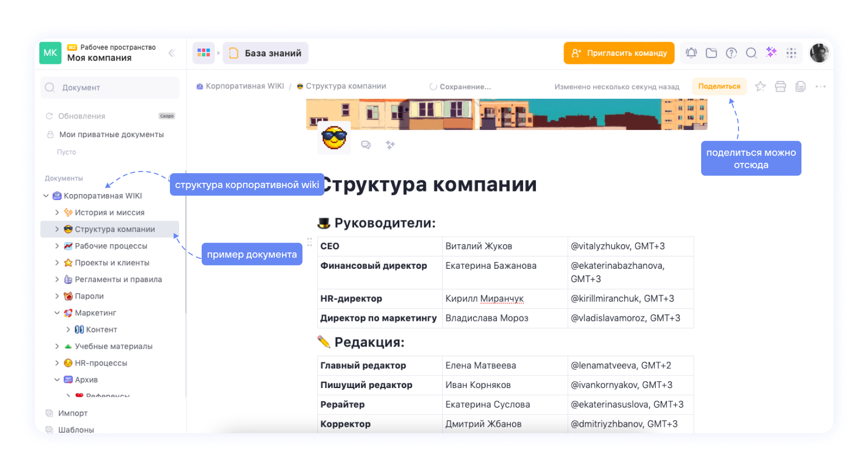The width and height of the screenshot is (868, 472).
Task: Open search with the magnifier icon
Action: [x=751, y=53]
